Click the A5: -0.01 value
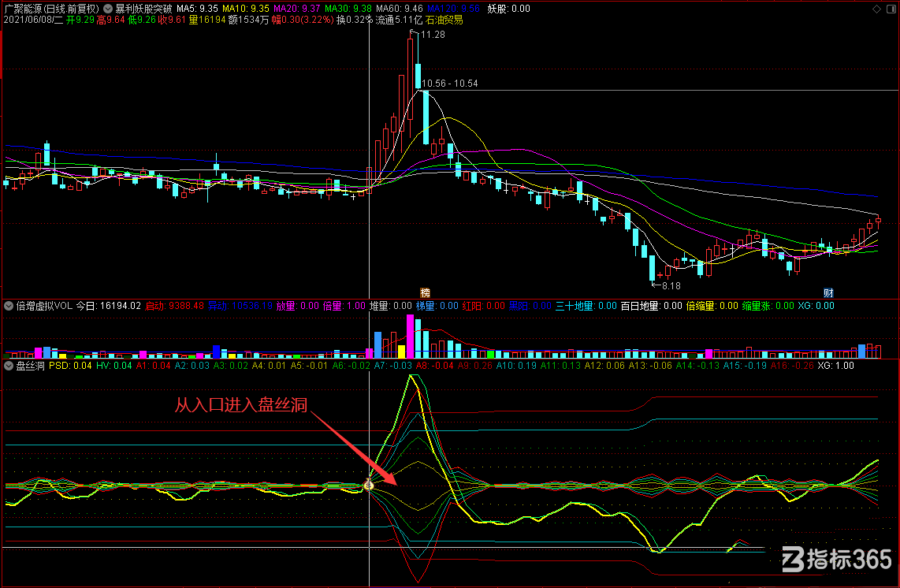The image size is (900, 588). [x=309, y=366]
